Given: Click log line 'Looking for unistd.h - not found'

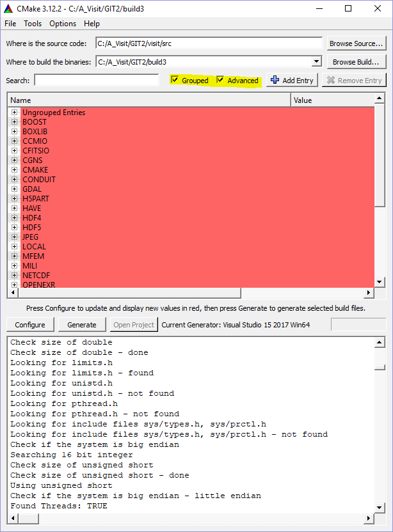Looking at the screenshot, I should point(92,393).
